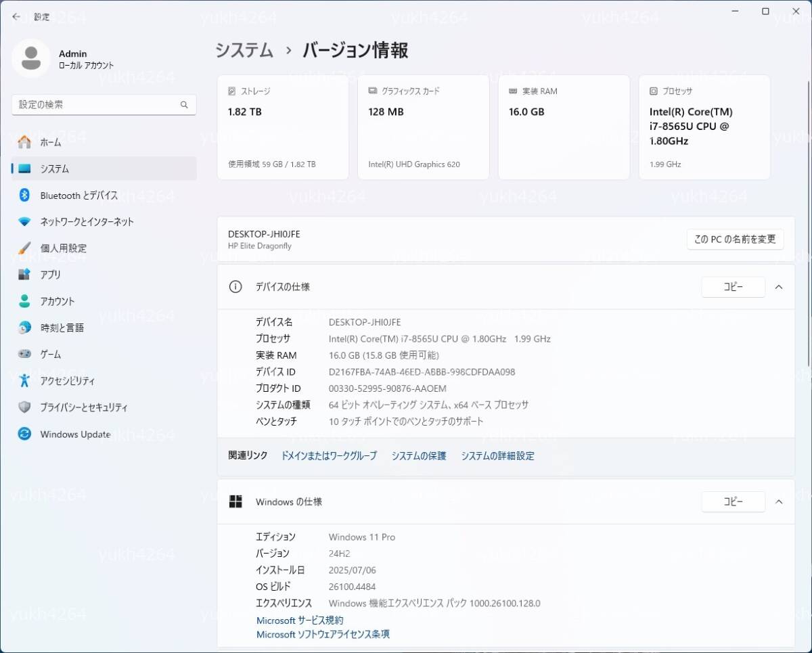812x653 pixels.
Task: Click the graphics card showing 128 MB
Action: click(x=424, y=127)
